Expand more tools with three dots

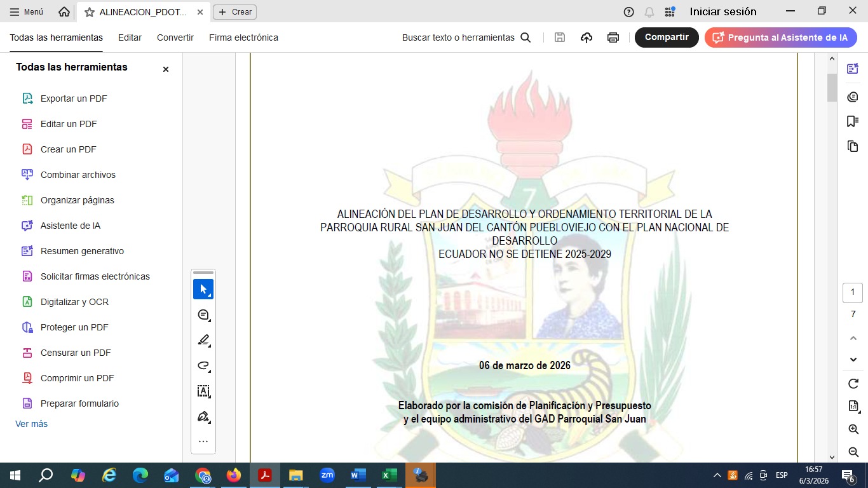(203, 442)
